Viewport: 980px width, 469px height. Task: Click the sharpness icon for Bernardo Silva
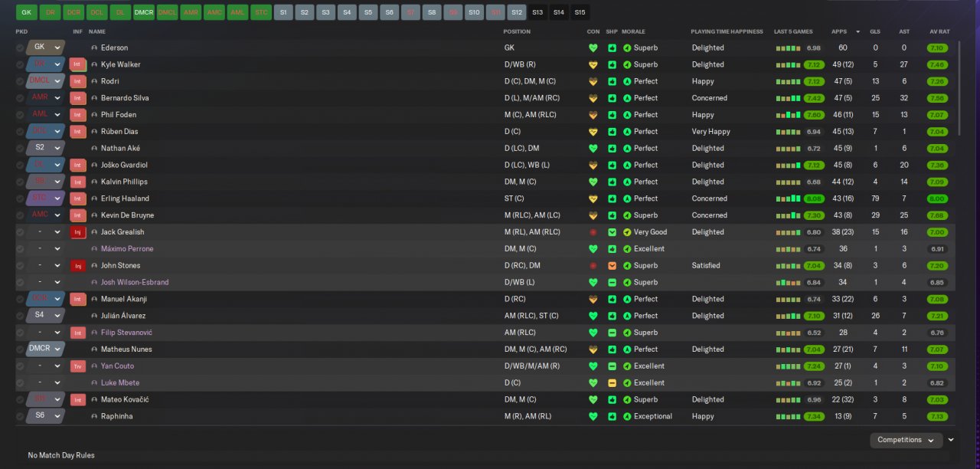click(x=612, y=98)
